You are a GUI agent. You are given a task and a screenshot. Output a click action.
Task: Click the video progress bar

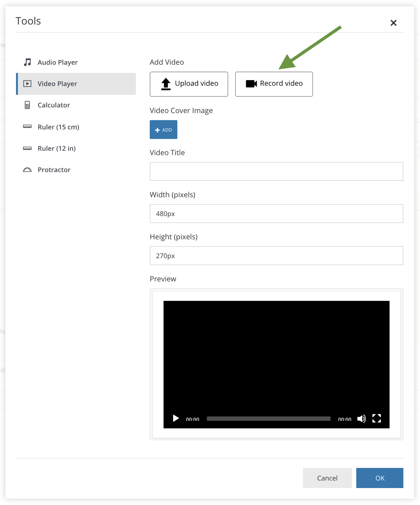coord(268,419)
